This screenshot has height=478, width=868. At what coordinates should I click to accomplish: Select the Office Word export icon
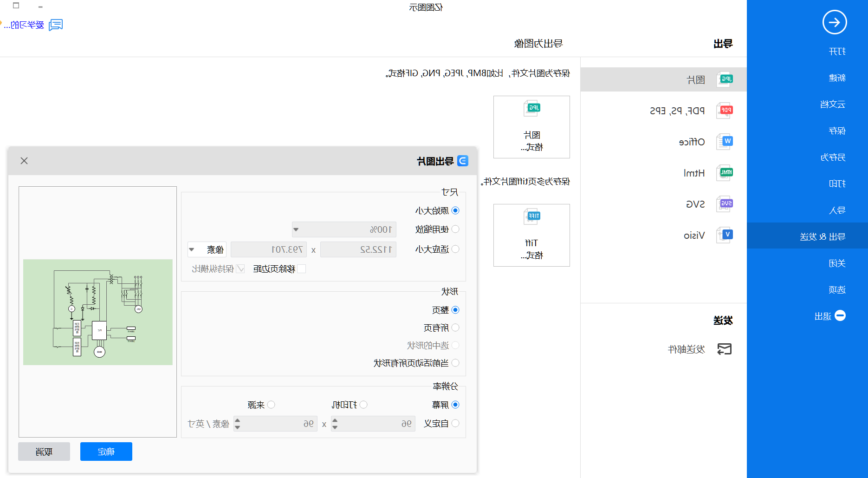pyautogui.click(x=725, y=142)
